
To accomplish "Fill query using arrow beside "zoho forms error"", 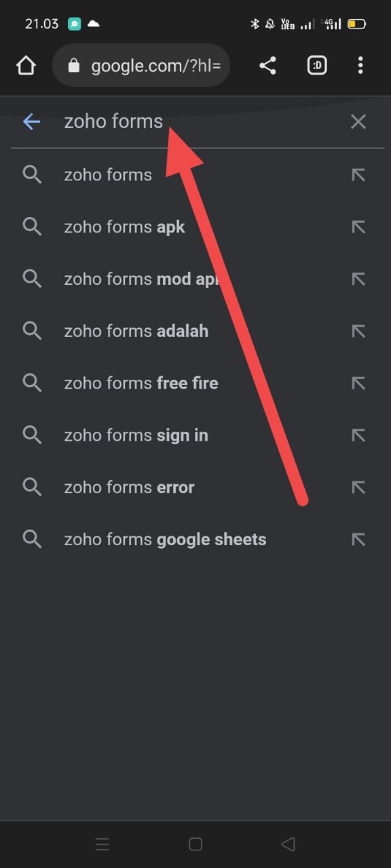I will (358, 487).
